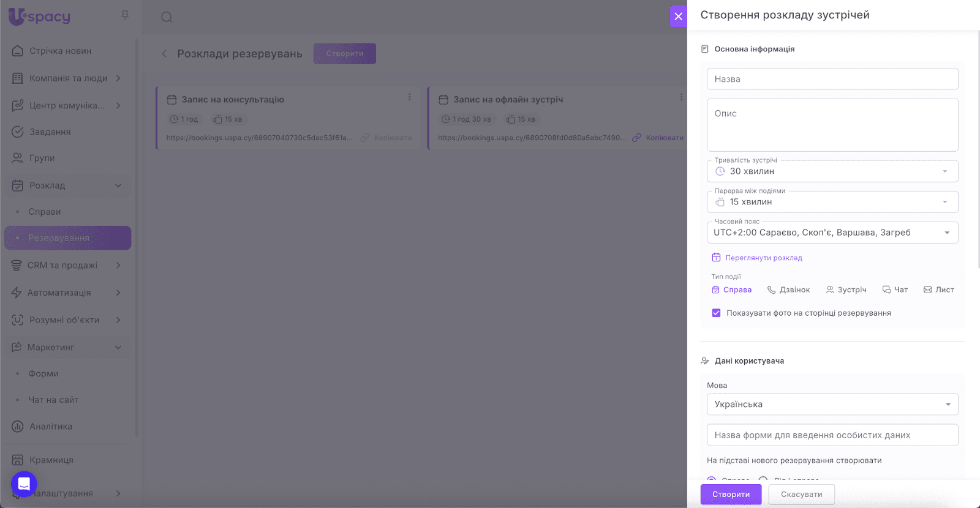Close the Створення розкладу зустрічей panel
The width and height of the screenshot is (980, 508).
[678, 17]
